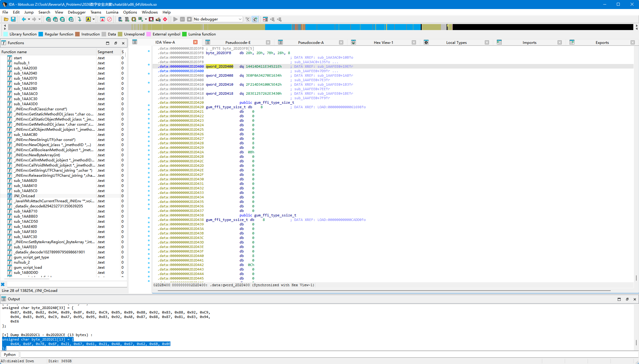Start the process with the play button
This screenshot has width=639, height=364.
point(176,19)
